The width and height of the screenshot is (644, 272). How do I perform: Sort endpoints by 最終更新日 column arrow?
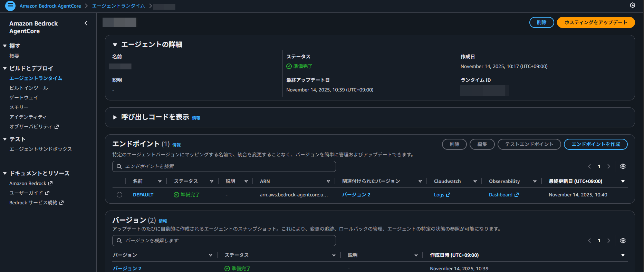(x=623, y=181)
